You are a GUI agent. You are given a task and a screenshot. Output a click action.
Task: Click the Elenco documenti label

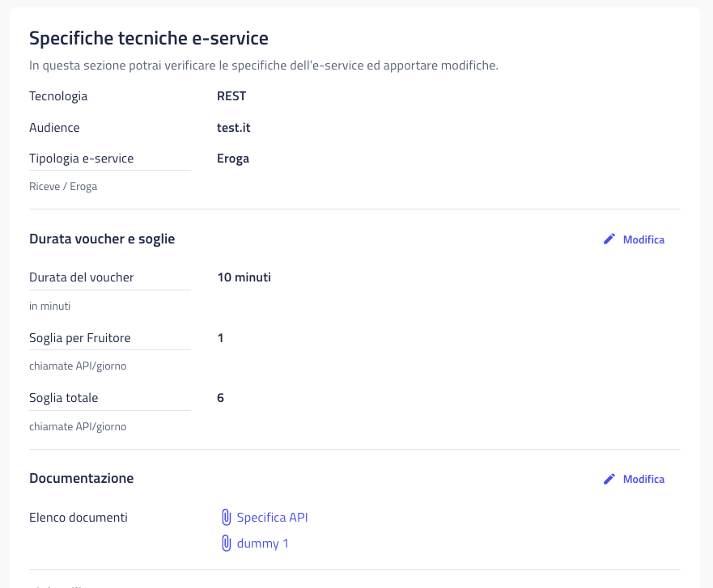pos(79,518)
